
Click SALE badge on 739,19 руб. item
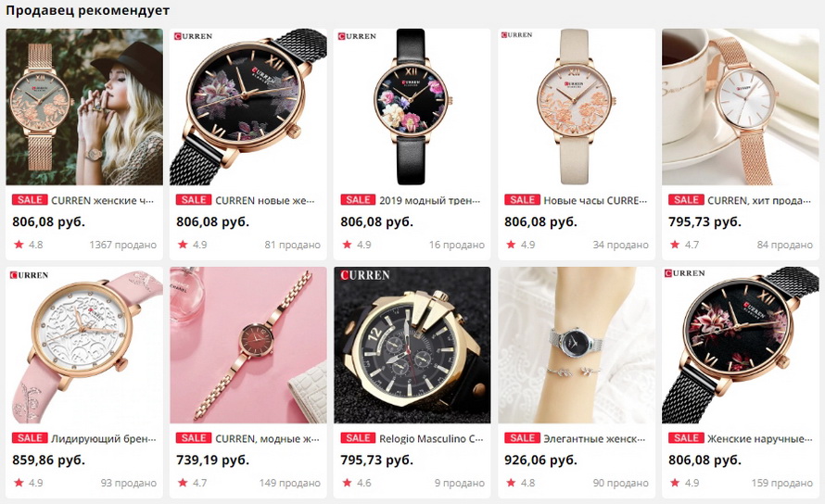(x=194, y=438)
